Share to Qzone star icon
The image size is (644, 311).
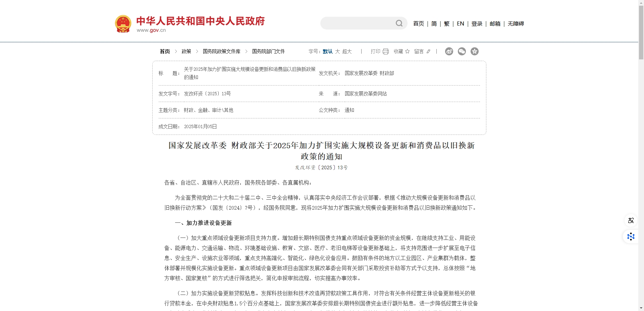click(475, 51)
